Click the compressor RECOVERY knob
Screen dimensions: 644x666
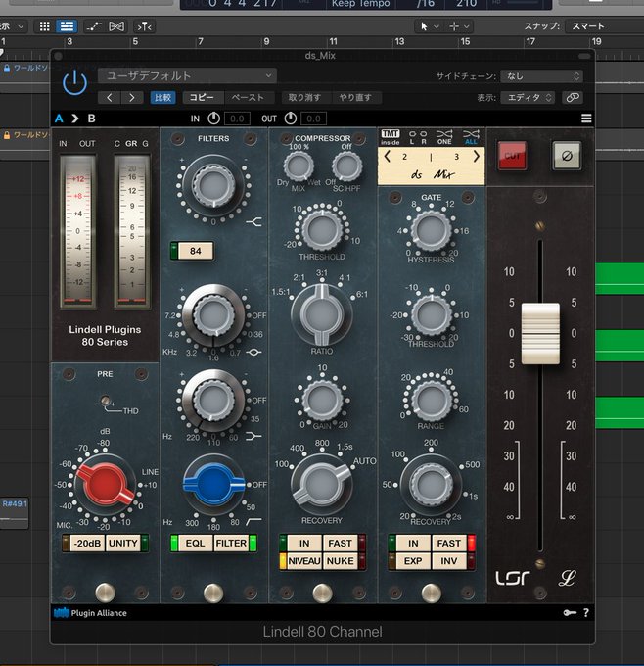(x=322, y=484)
